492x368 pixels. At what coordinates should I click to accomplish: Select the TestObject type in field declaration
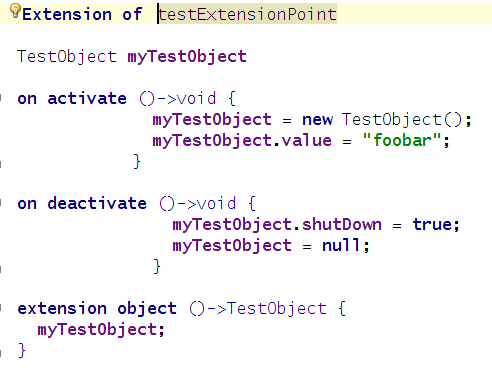point(67,56)
